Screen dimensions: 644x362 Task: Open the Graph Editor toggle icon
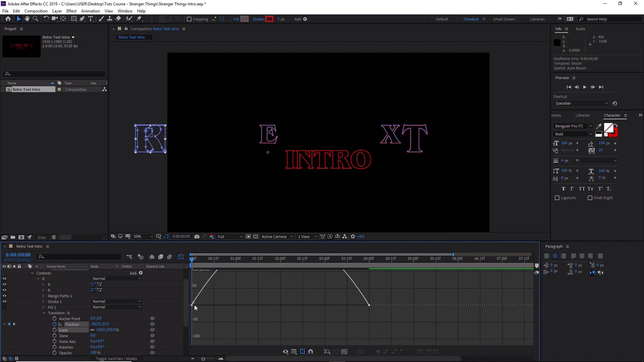click(x=181, y=257)
